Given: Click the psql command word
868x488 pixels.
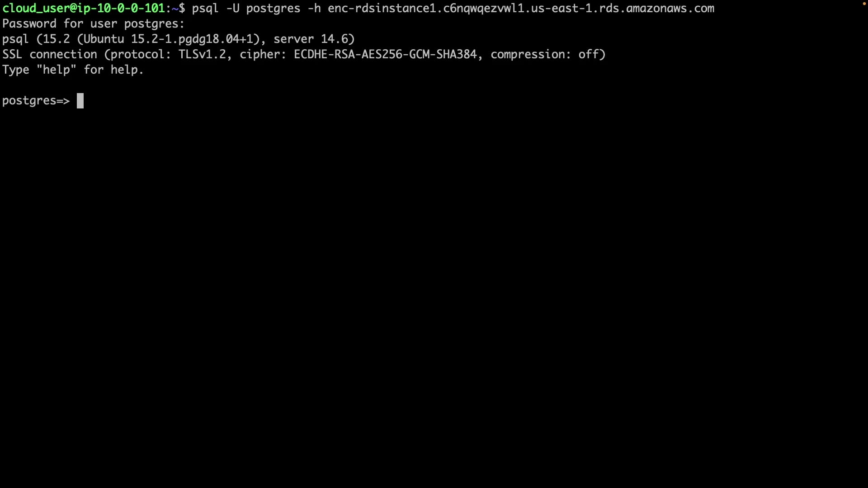Looking at the screenshot, I should [205, 9].
